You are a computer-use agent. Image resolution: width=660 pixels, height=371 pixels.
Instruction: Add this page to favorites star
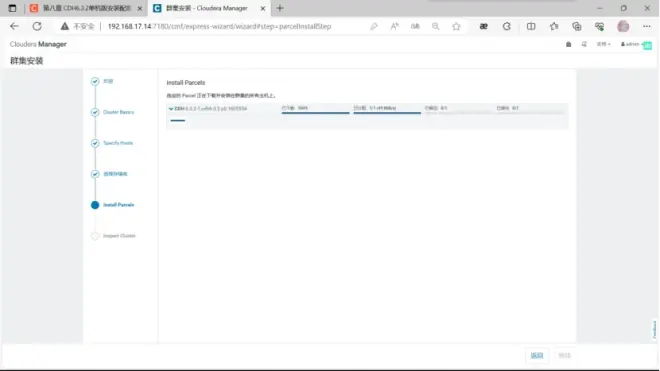pos(456,27)
